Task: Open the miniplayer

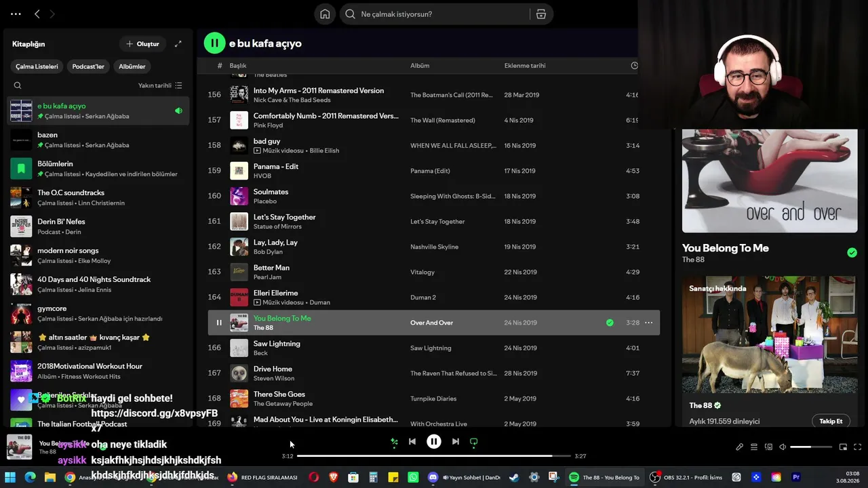Action: (844, 447)
